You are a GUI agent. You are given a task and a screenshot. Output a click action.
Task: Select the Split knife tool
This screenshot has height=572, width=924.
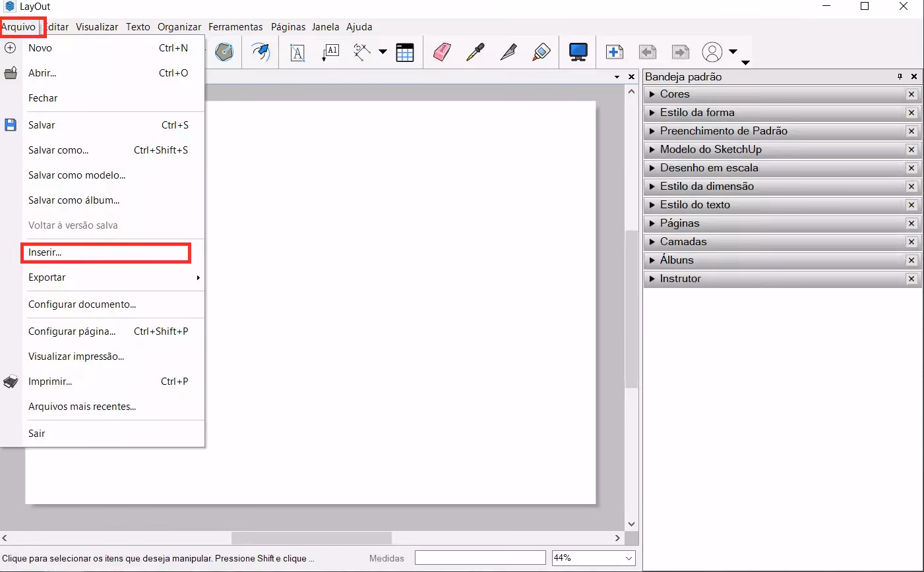[508, 52]
